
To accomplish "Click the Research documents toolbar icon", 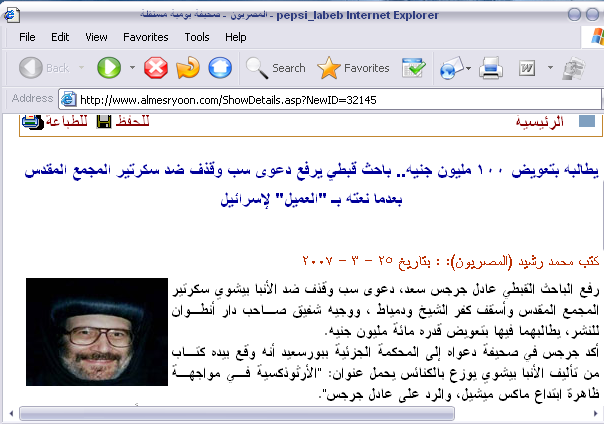I will click(574, 68).
